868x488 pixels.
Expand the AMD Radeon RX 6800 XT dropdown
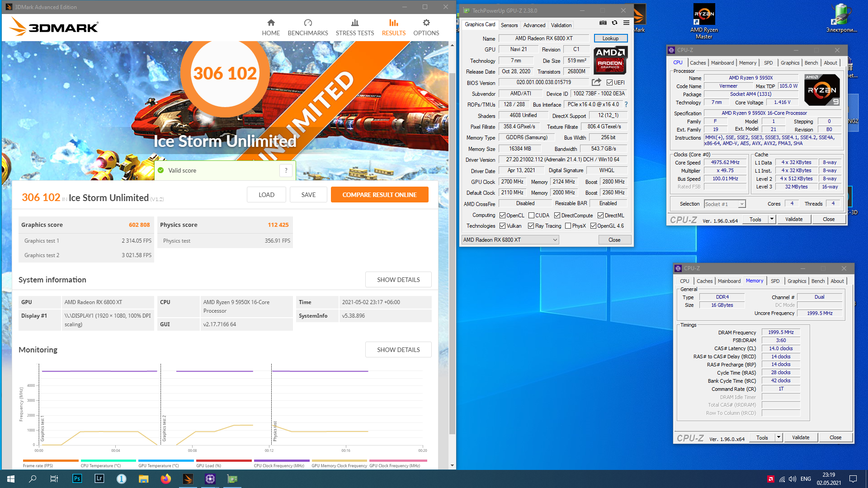(555, 240)
